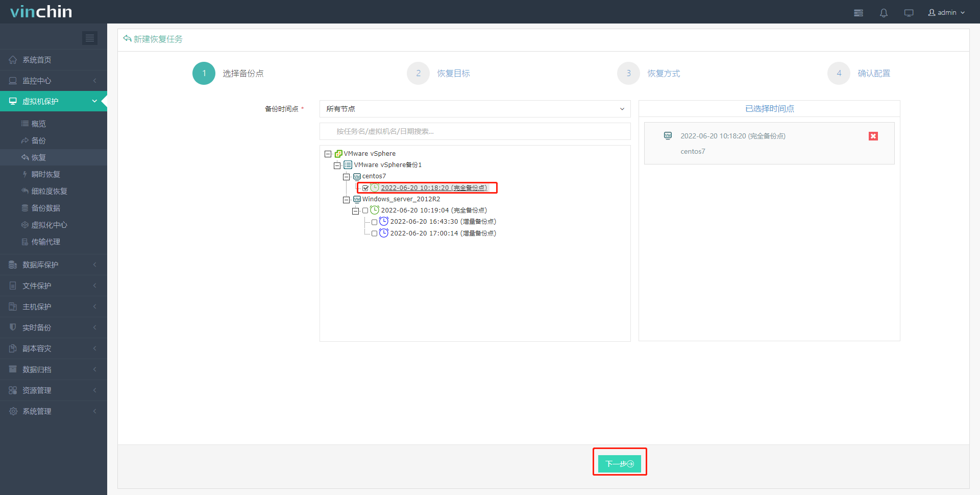Collapse the Windows_server_2012R2 tree node
Image resolution: width=980 pixels, height=495 pixels.
point(346,199)
